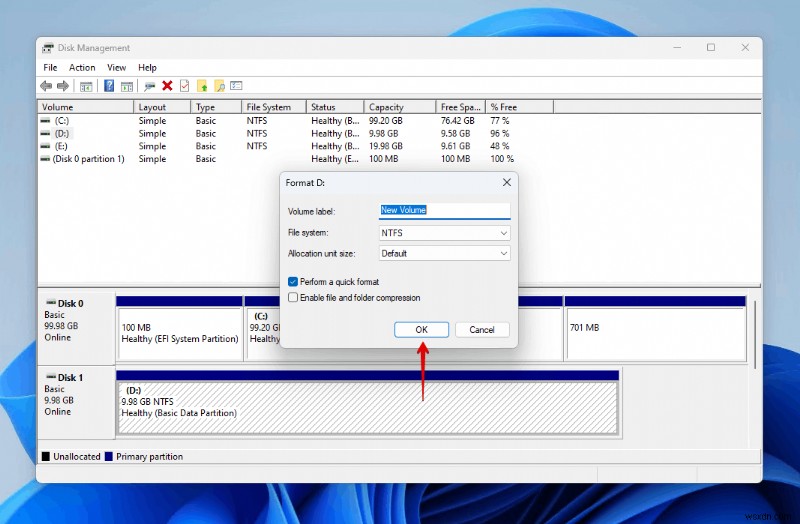Image resolution: width=800 pixels, height=524 pixels.
Task: Click the Forward arrow in the toolbar
Action: 63,86
